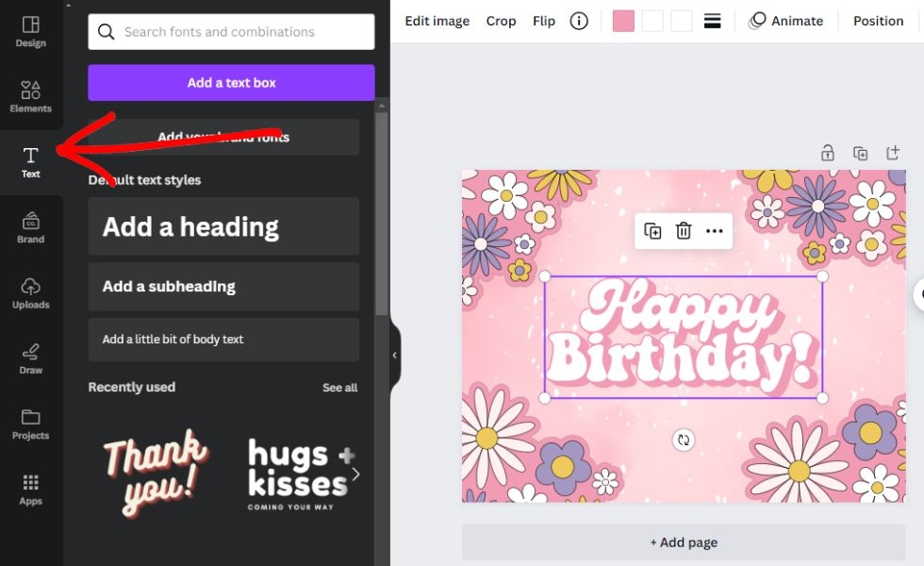Open the Apps panel
Screen dimensions: 924x566
click(30, 488)
